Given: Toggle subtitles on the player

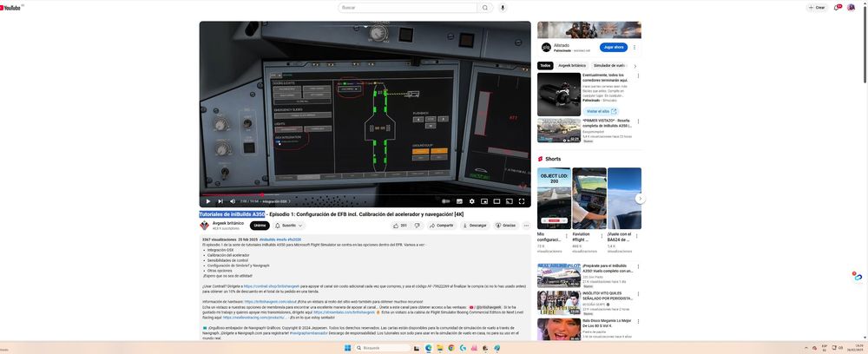Looking at the screenshot, I should (459, 201).
